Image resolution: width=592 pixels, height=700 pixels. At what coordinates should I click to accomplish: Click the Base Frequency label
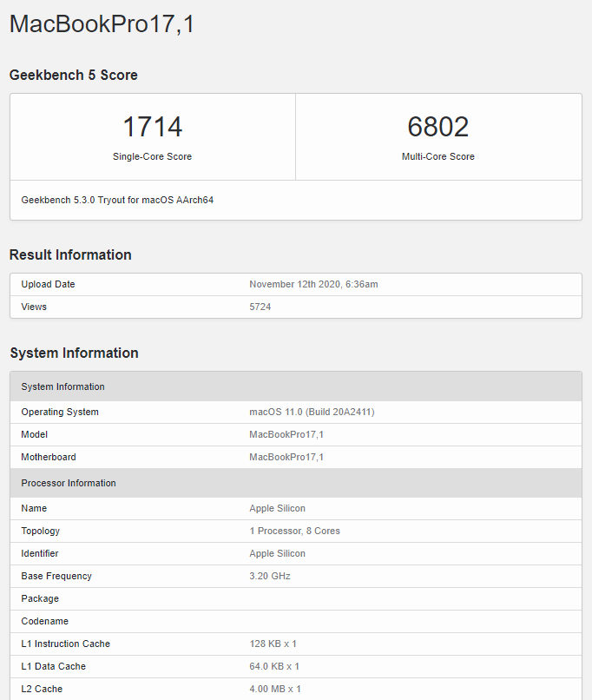(56, 576)
